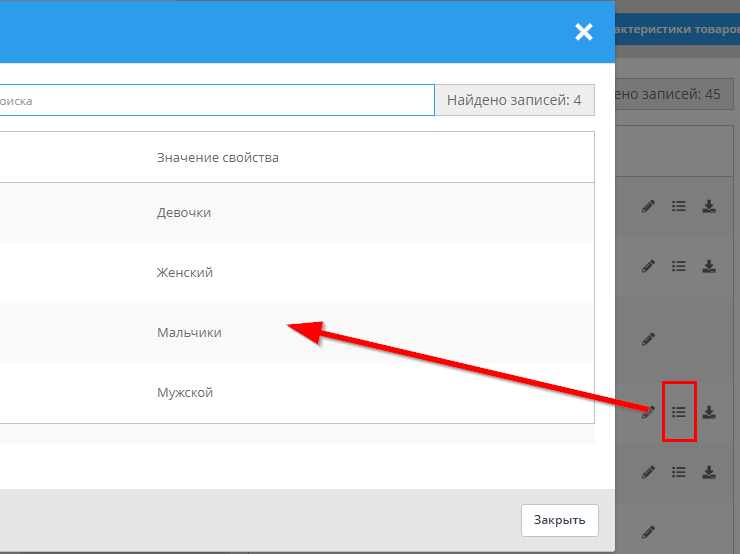The image size is (740, 554).
Task: Click the download icon beside the red-boxed list icon
Action: pos(709,411)
